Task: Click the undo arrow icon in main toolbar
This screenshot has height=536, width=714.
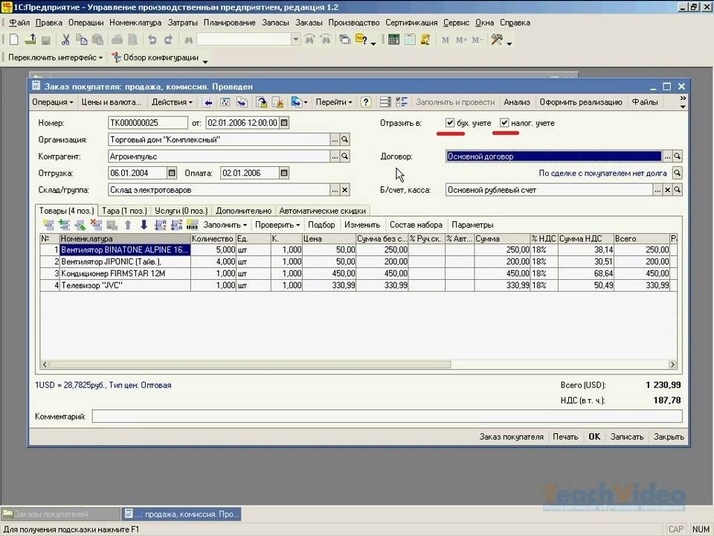Action: pos(152,40)
